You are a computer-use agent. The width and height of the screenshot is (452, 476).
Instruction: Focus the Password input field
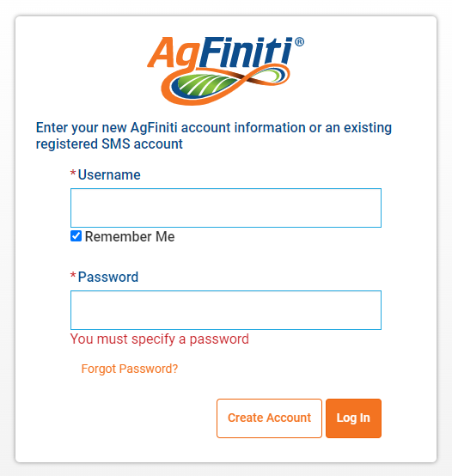tap(226, 310)
